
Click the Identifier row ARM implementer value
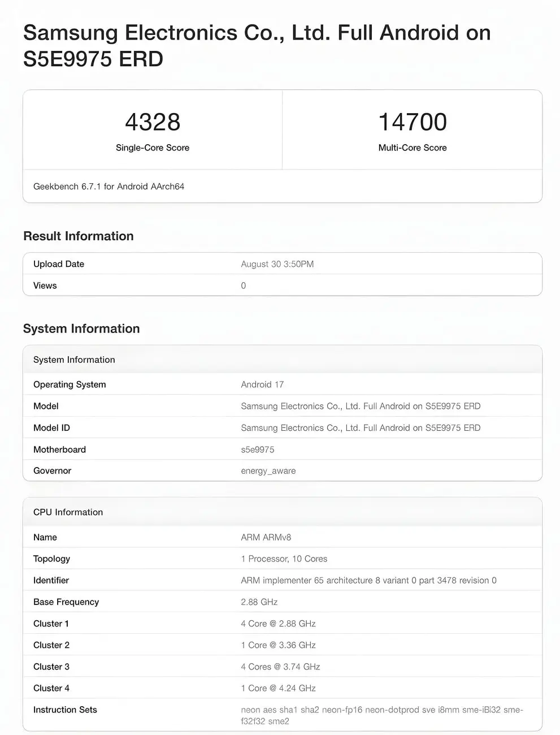[369, 580]
